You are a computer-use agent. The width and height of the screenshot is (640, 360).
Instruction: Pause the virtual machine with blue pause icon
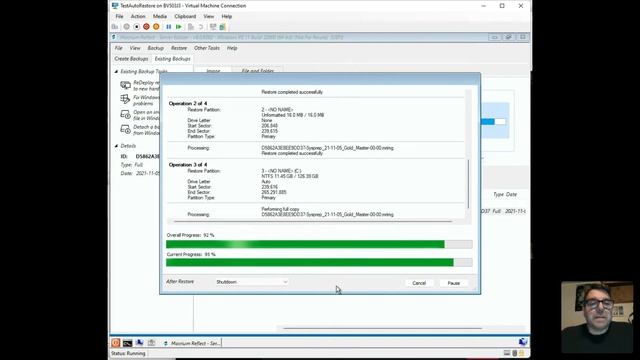click(x=169, y=27)
